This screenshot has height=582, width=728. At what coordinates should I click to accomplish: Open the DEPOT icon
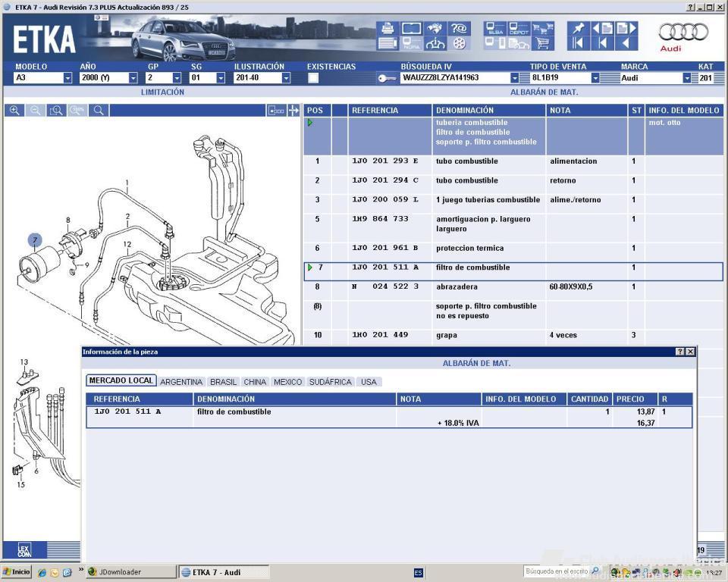[519, 28]
